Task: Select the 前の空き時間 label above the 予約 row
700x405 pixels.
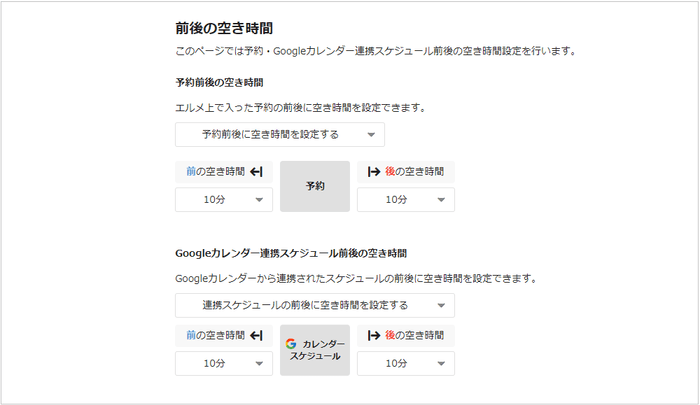Action: pyautogui.click(x=214, y=172)
